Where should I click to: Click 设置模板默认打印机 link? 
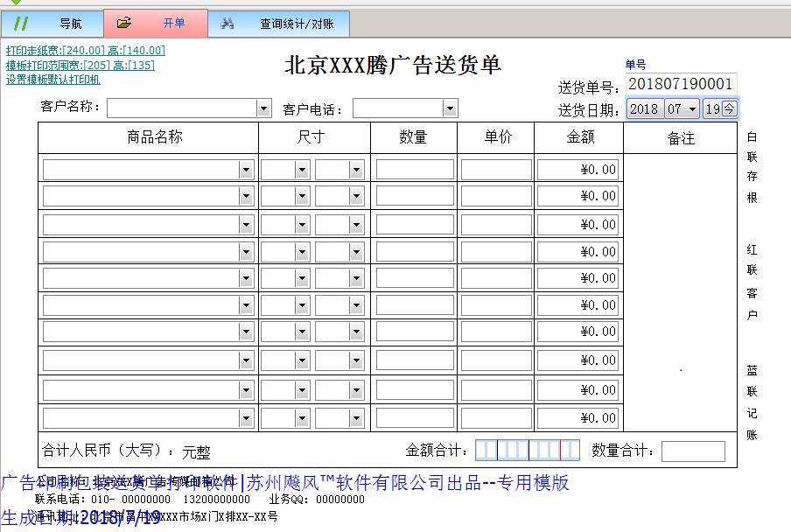click(x=52, y=80)
